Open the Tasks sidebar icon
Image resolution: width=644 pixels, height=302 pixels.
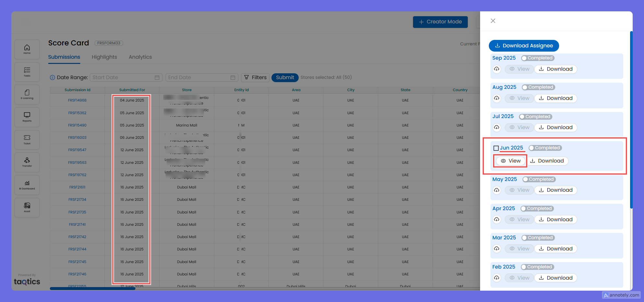[27, 72]
